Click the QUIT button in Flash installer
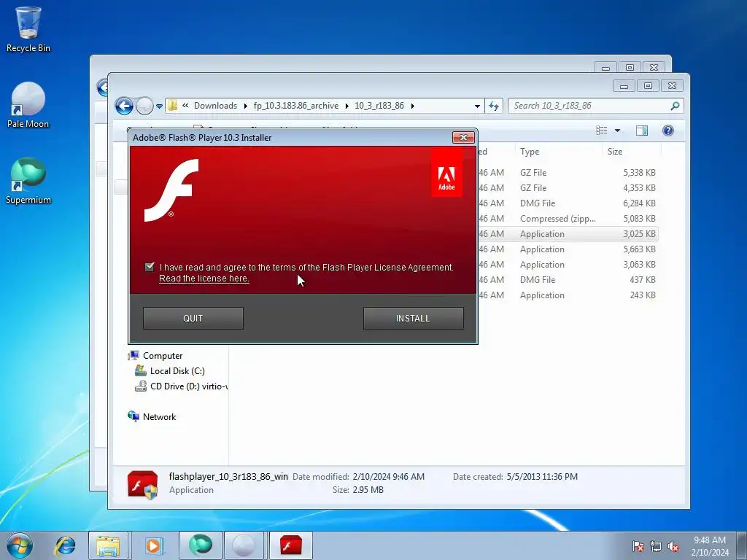The image size is (747, 560). click(x=193, y=318)
